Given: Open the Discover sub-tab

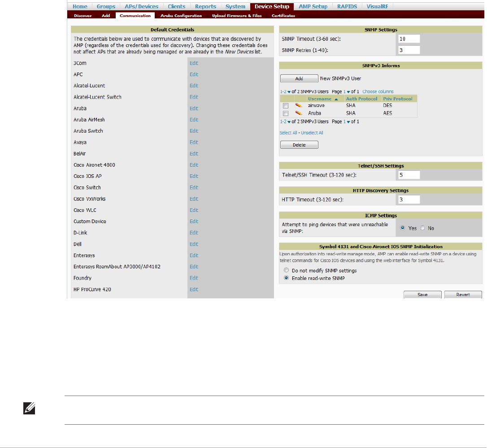Looking at the screenshot, I should 83,16.
